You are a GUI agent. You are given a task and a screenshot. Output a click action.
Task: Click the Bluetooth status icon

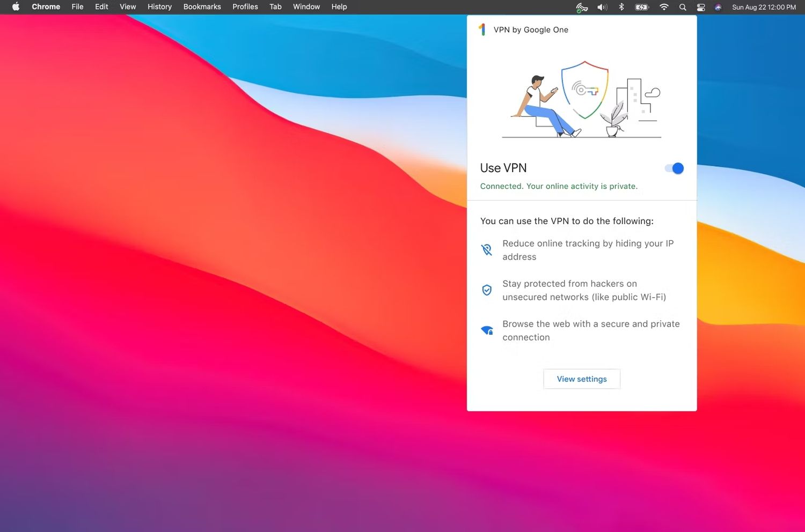tap(621, 8)
